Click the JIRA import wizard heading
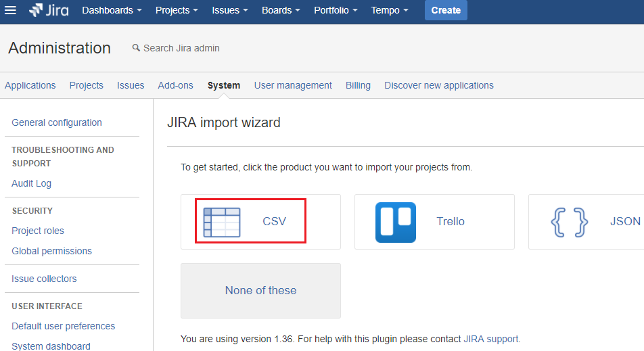The image size is (644, 351). [224, 122]
